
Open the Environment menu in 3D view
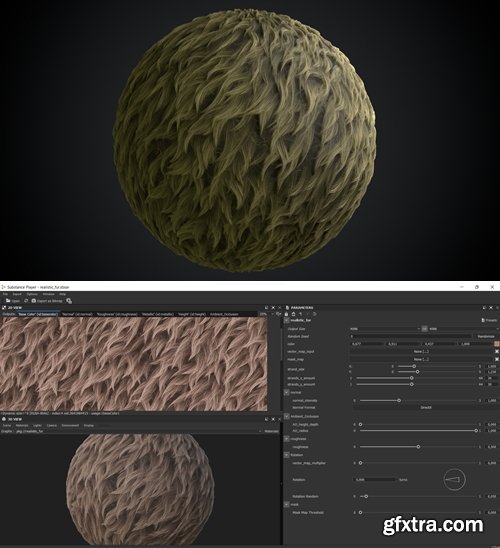(x=70, y=425)
